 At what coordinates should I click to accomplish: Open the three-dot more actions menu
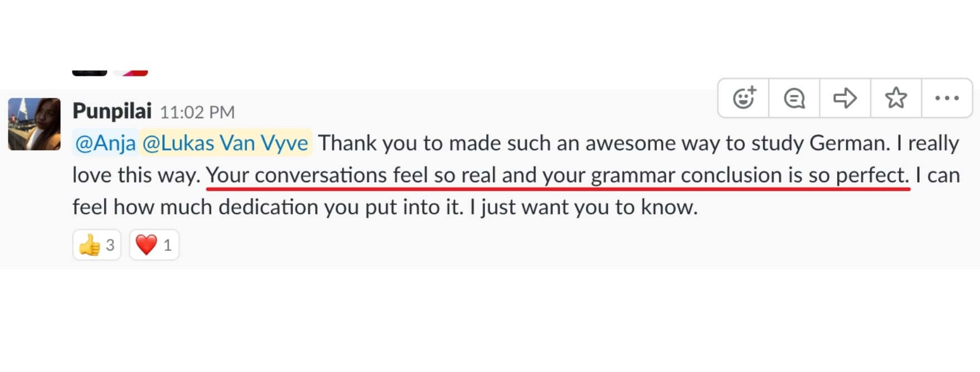click(947, 98)
